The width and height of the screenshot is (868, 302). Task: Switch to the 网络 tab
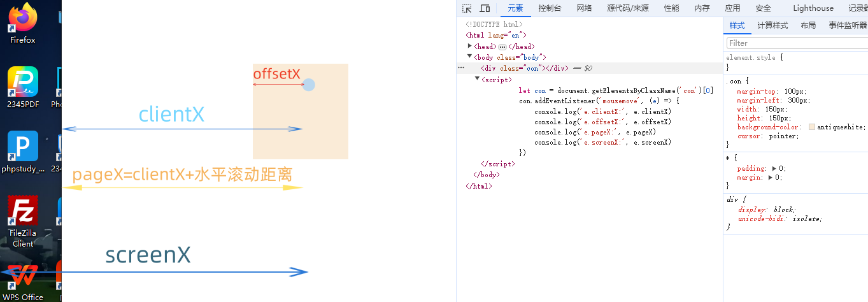coord(584,8)
